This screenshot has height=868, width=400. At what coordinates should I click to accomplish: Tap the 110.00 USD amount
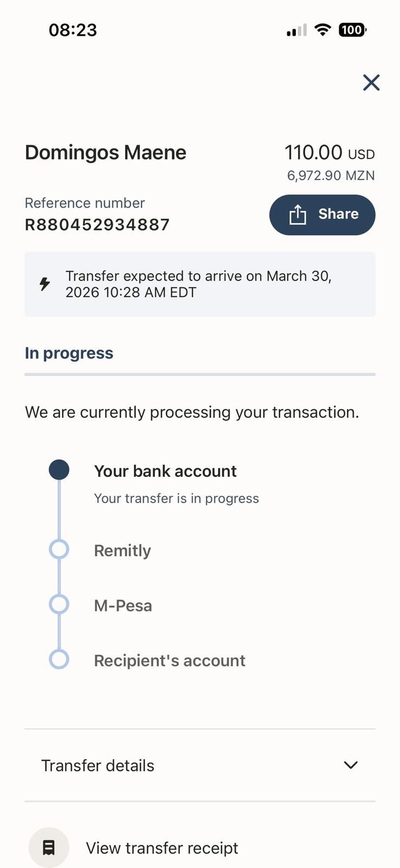(x=330, y=153)
